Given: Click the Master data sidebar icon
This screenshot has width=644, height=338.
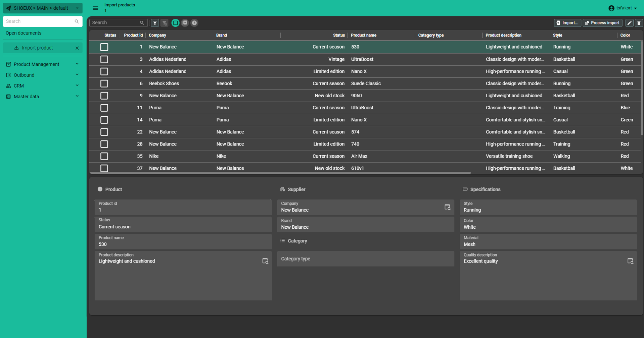Looking at the screenshot, I should pos(8,97).
